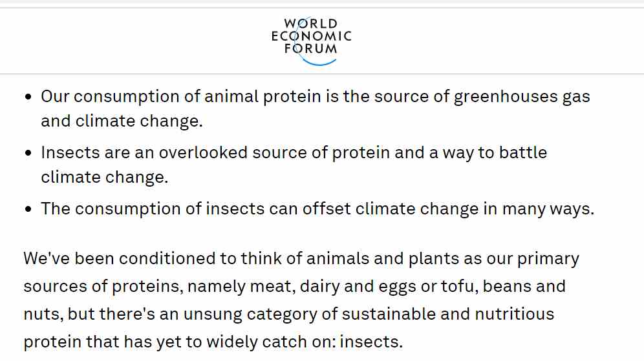Click 'and climate change.' ending first bullet
The height and width of the screenshot is (361, 644).
click(x=122, y=121)
